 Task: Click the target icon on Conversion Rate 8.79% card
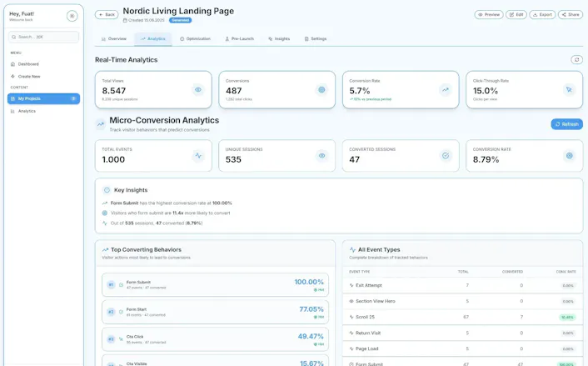click(x=569, y=155)
